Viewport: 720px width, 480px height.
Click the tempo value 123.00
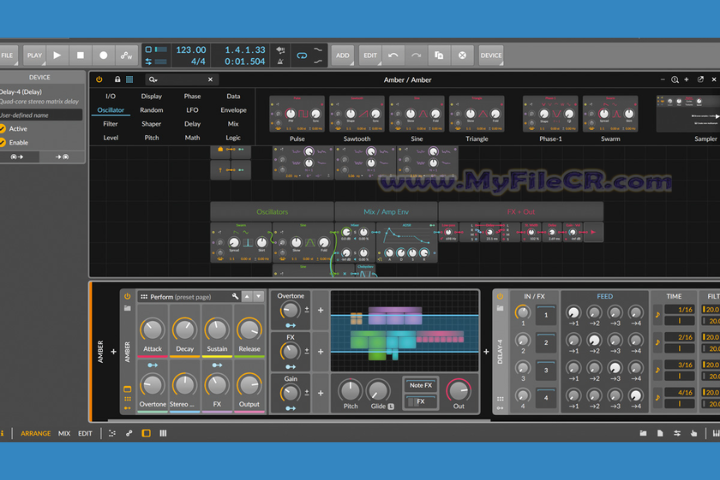[x=191, y=50]
